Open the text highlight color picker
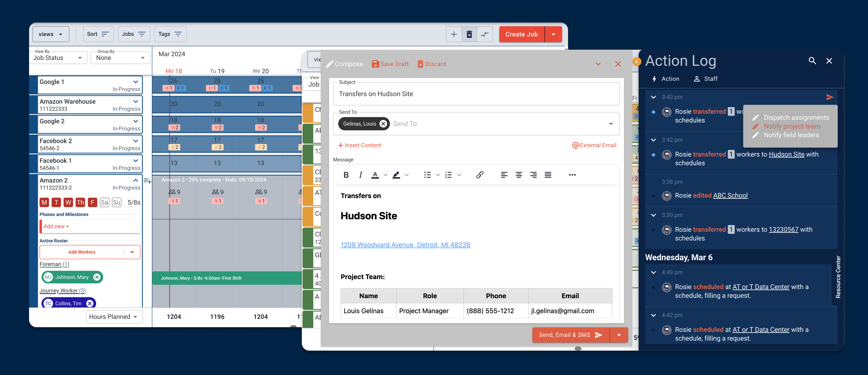This screenshot has width=868, height=375. (x=407, y=174)
